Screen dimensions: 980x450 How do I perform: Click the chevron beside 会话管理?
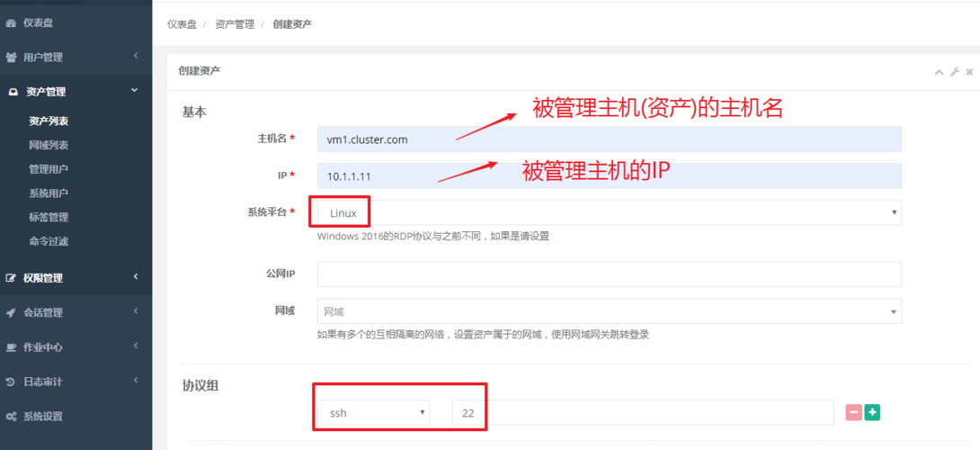click(x=136, y=311)
